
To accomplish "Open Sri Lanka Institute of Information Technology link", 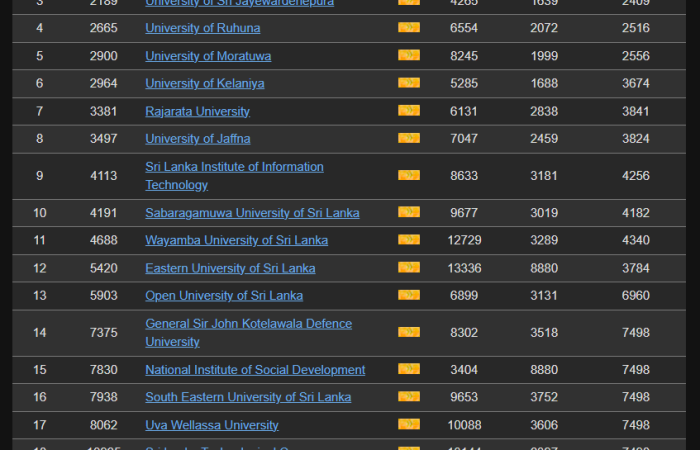I will point(234,167).
